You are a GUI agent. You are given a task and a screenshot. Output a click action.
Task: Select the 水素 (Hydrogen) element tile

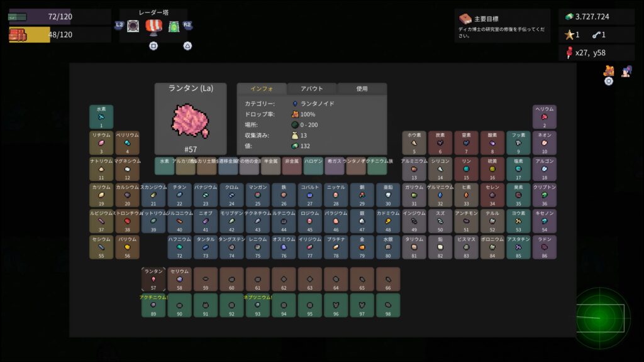point(101,116)
